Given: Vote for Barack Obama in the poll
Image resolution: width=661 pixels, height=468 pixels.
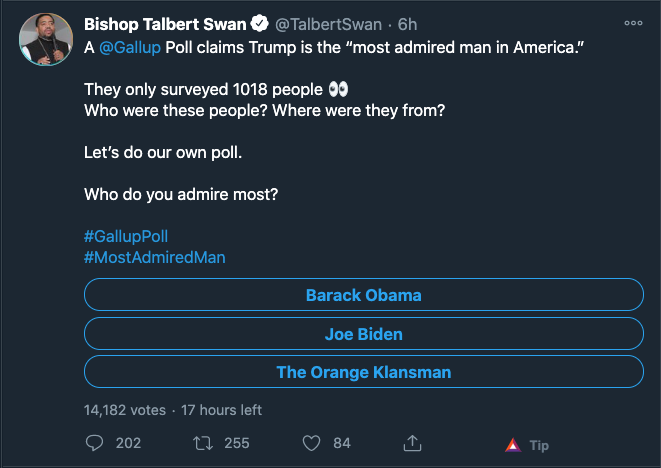Looking at the screenshot, I should click(364, 295).
